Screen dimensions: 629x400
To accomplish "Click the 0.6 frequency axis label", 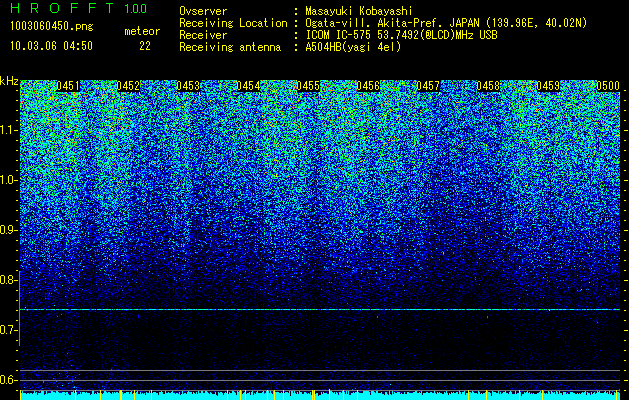I will pyautogui.click(x=8, y=380).
